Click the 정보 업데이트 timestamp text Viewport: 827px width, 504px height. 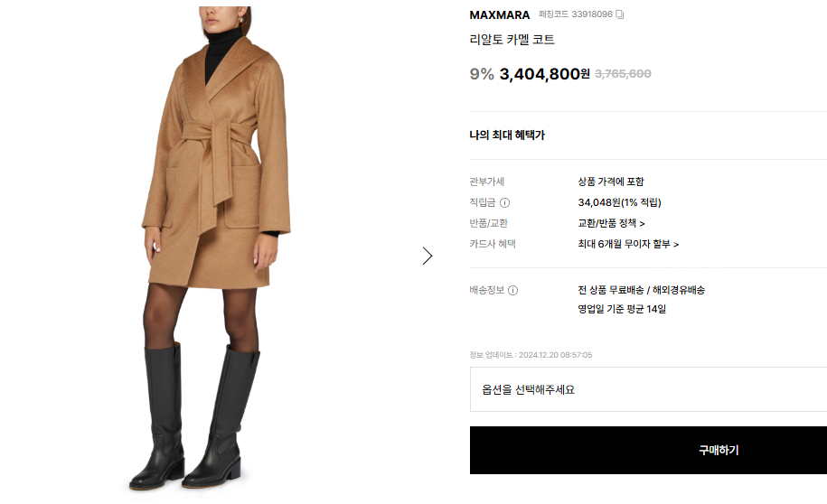pyautogui.click(x=531, y=355)
